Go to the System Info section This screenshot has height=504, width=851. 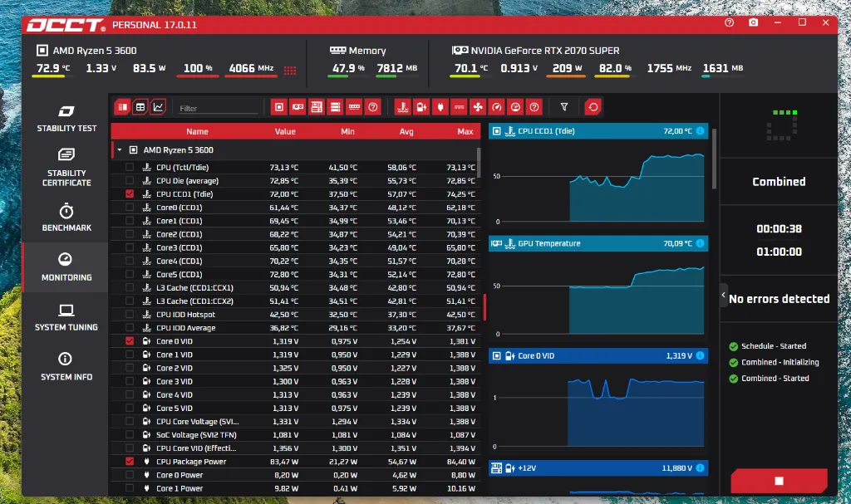pyautogui.click(x=66, y=366)
